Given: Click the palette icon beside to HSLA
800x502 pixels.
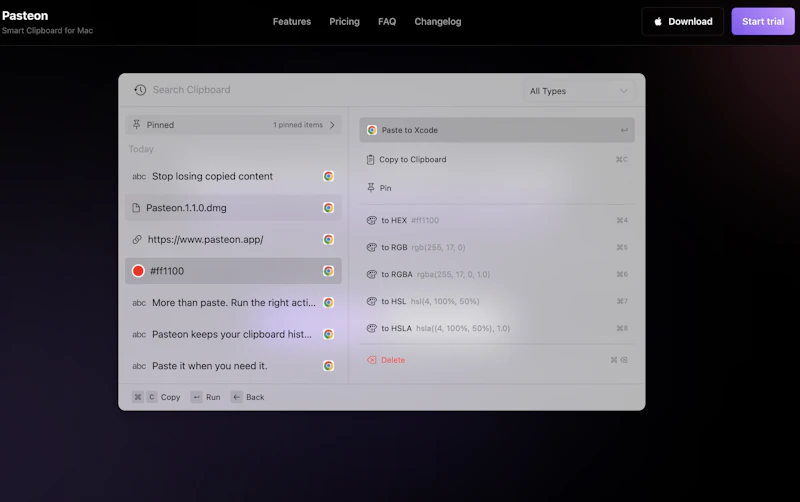Looking at the screenshot, I should click(371, 329).
